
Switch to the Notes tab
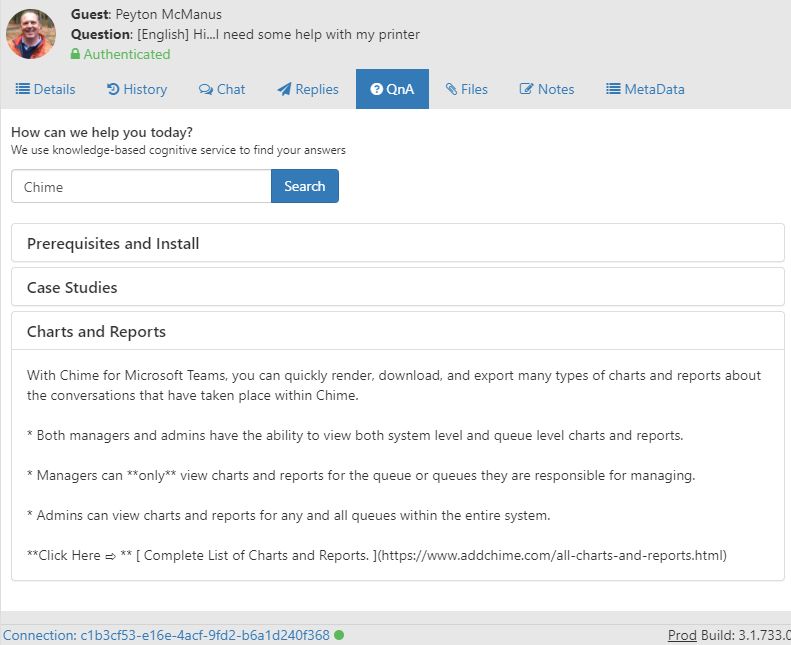coord(547,89)
